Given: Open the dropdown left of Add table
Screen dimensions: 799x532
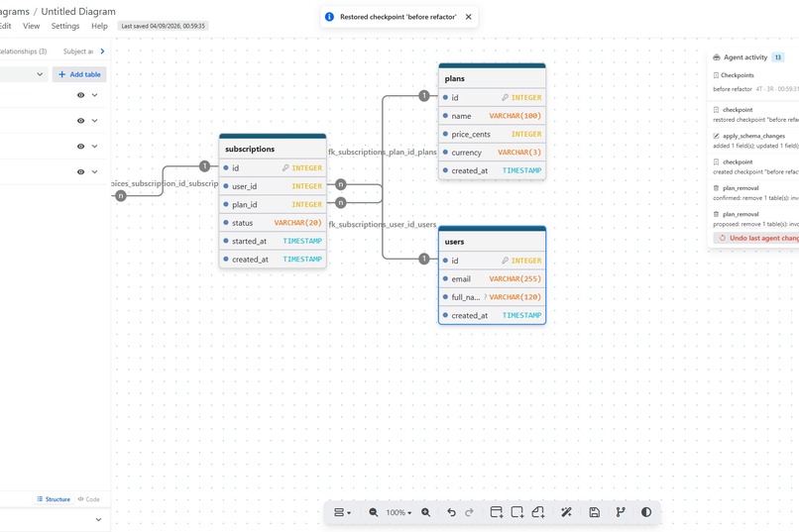Looking at the screenshot, I should click(x=24, y=74).
